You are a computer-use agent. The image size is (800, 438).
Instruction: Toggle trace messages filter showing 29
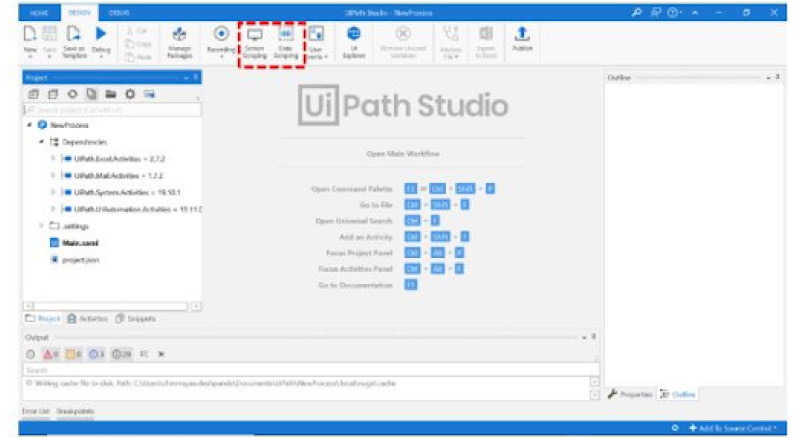[121, 354]
